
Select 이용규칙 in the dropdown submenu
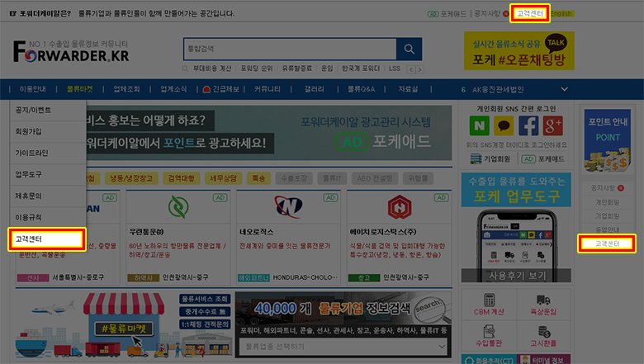(48, 217)
